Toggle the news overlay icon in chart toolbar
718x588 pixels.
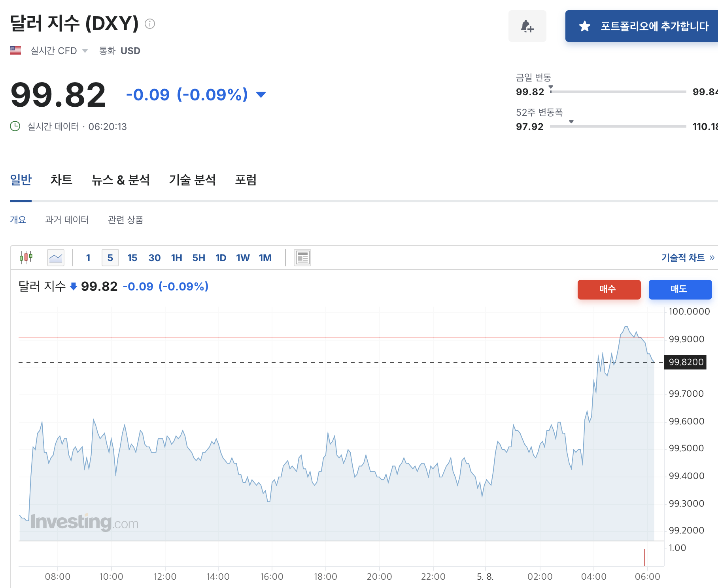pyautogui.click(x=302, y=258)
